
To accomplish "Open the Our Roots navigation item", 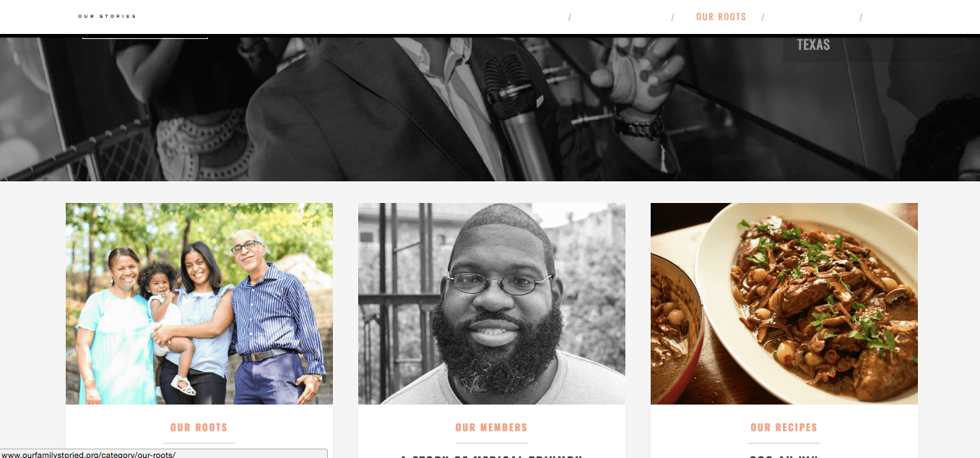I will coord(721,17).
